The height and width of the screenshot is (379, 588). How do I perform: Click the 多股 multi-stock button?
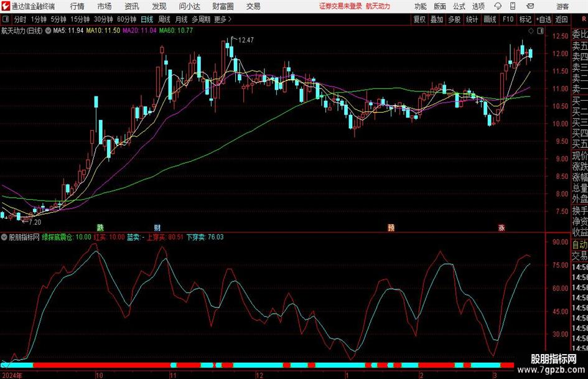(454, 19)
